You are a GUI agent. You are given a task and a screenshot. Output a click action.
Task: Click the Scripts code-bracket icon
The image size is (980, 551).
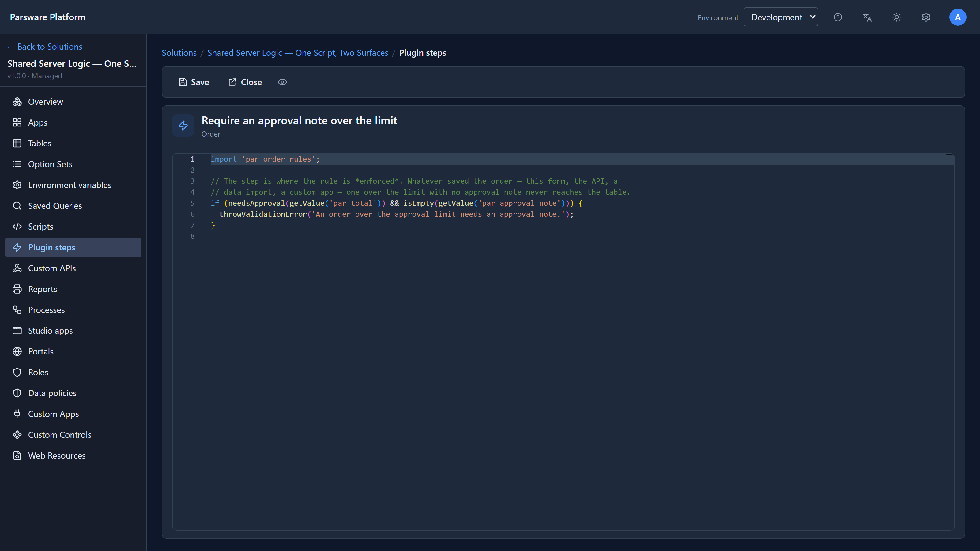17,227
